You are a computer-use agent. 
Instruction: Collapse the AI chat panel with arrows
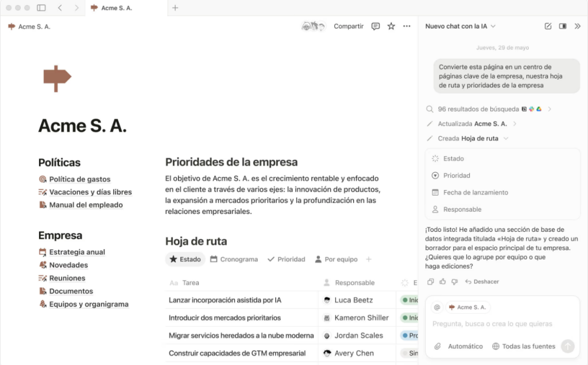(x=577, y=26)
